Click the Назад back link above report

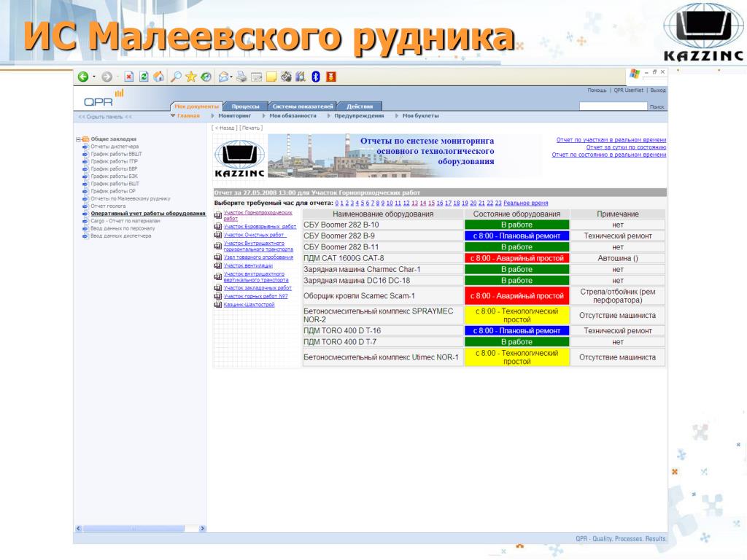point(224,128)
